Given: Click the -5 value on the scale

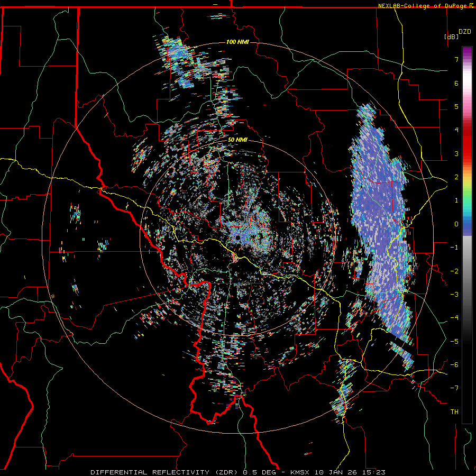Looking at the screenshot, I should tap(454, 342).
